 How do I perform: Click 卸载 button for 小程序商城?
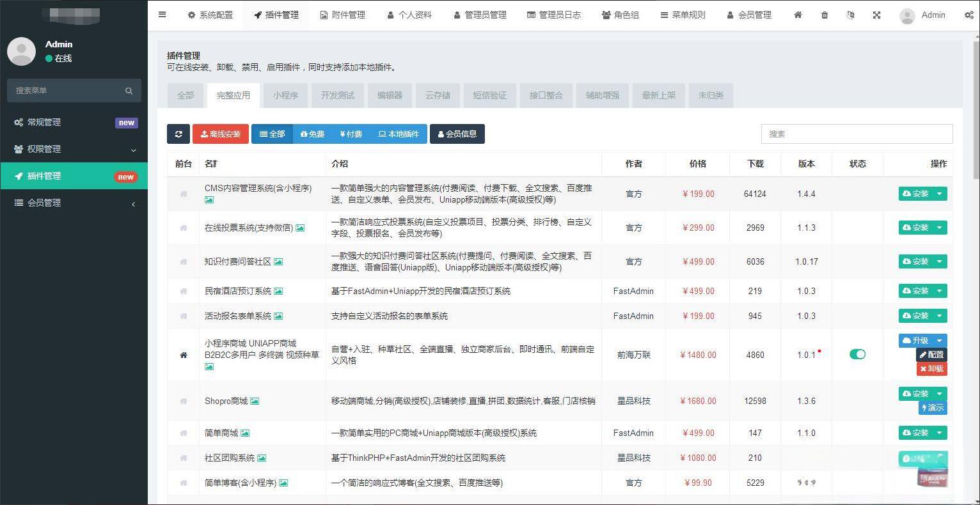pos(931,369)
